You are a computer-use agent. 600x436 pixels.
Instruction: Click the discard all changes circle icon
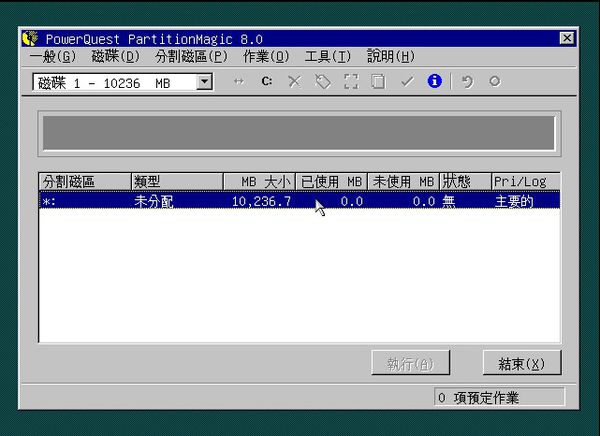click(x=495, y=81)
